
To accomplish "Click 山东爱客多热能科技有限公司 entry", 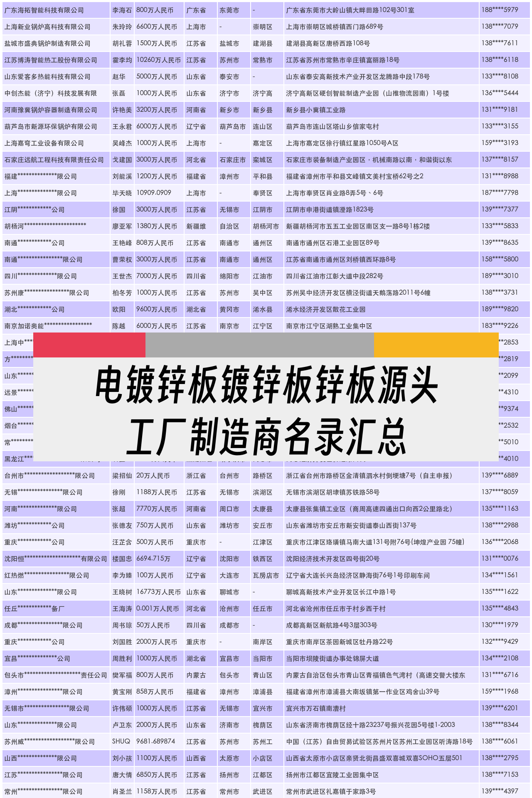I will coord(47,76).
